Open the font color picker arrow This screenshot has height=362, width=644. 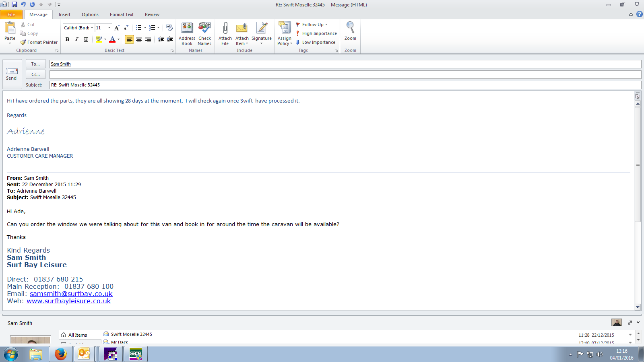pyautogui.click(x=119, y=39)
